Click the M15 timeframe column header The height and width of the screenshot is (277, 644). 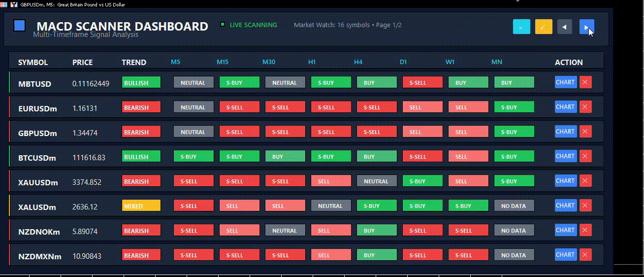[223, 62]
